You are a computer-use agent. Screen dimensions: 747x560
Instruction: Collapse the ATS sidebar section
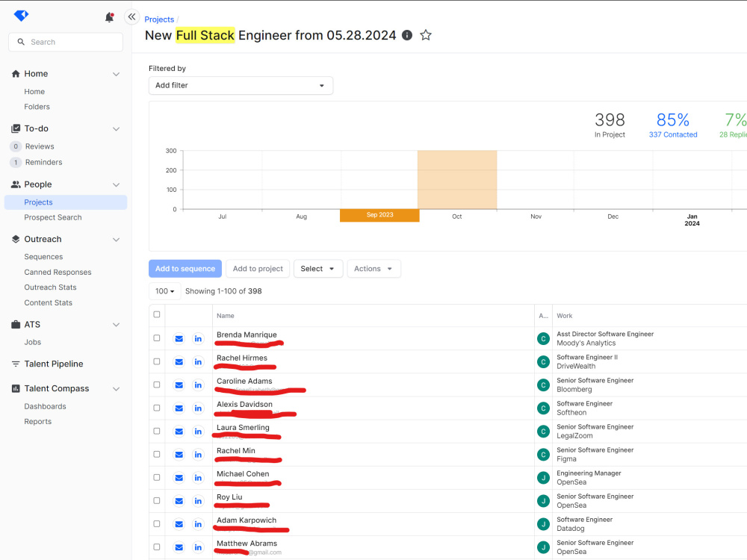(116, 325)
